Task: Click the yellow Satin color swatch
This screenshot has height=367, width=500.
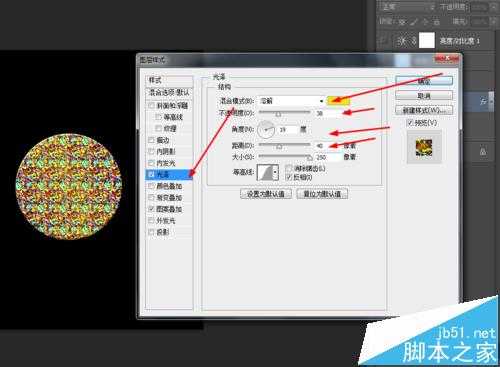Action: click(x=338, y=101)
